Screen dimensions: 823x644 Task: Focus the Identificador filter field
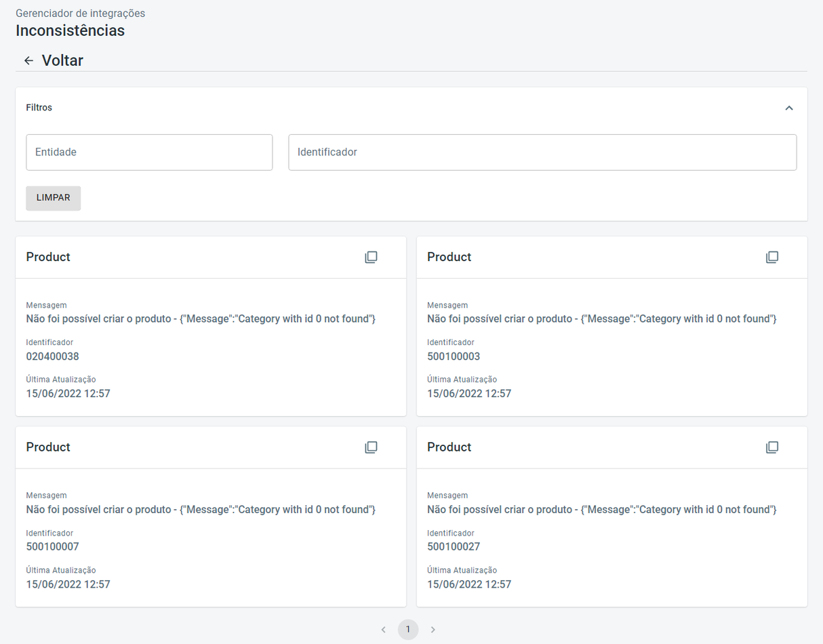click(542, 153)
